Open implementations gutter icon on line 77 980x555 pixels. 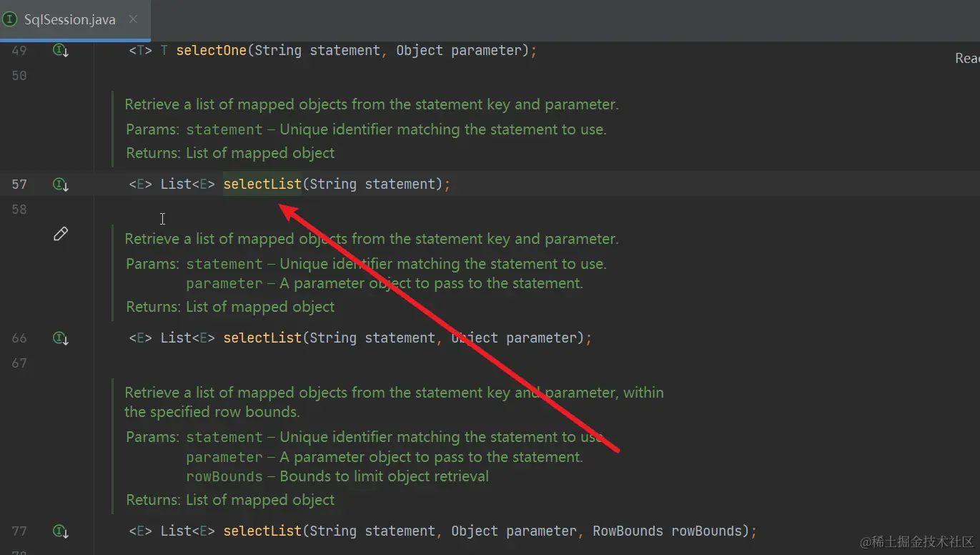tap(61, 531)
